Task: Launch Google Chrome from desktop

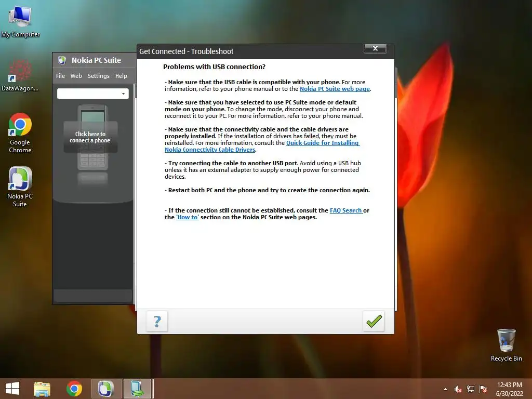Action: coord(20,132)
